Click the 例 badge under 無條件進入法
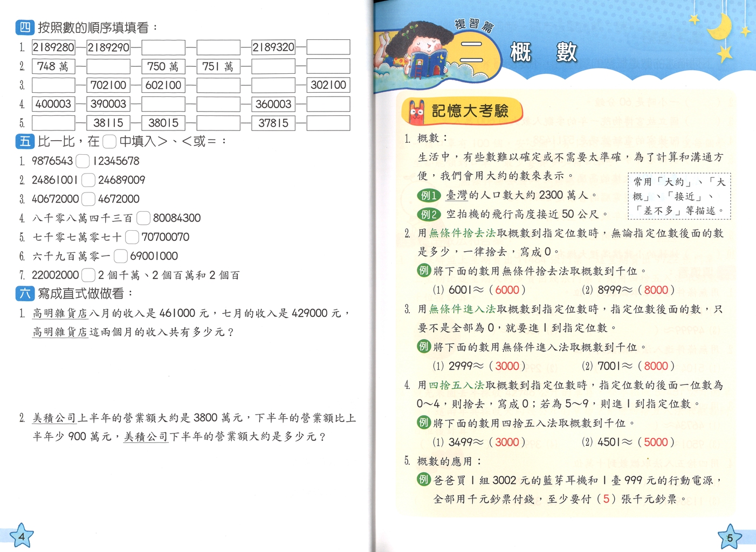This screenshot has height=552, width=756. click(x=423, y=347)
